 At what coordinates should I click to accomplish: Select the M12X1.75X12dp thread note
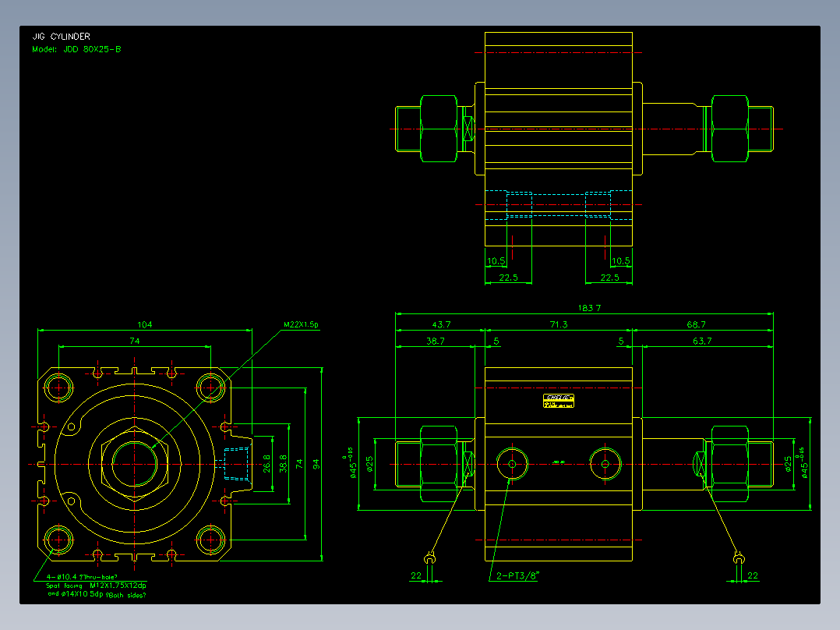(118, 586)
